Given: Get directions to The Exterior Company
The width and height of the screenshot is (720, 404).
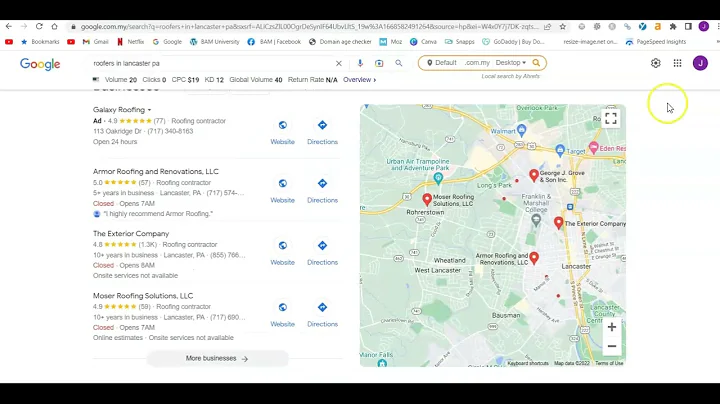Looking at the screenshot, I should (322, 246).
